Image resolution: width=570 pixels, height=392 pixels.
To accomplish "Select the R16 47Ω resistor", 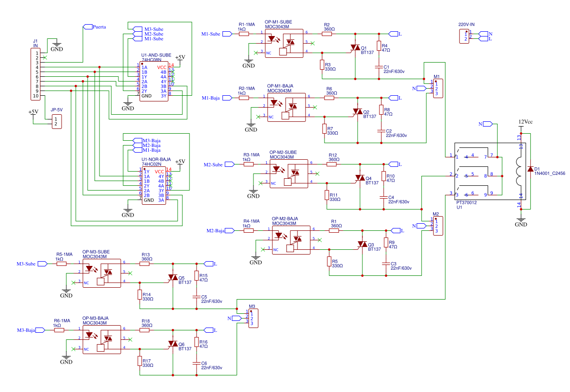I will click(x=196, y=342).
